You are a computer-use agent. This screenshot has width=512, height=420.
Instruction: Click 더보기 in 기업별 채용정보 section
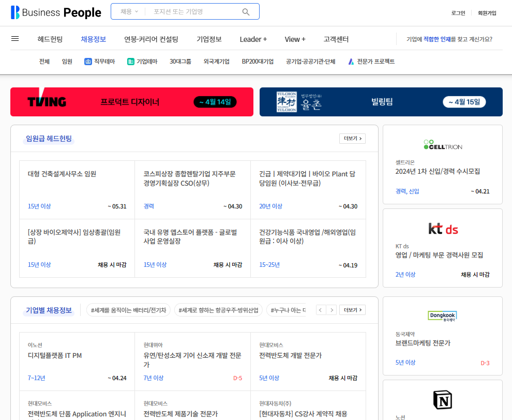352,310
